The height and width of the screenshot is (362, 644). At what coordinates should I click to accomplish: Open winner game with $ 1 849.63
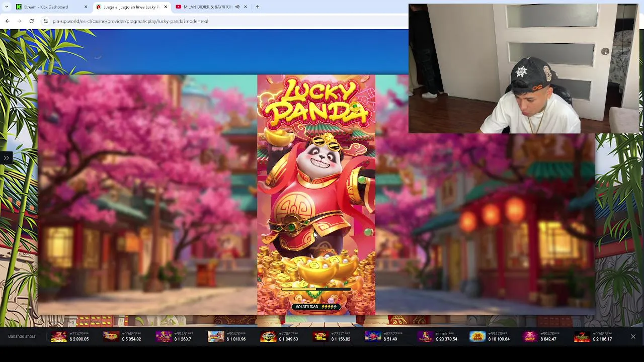tap(279, 336)
